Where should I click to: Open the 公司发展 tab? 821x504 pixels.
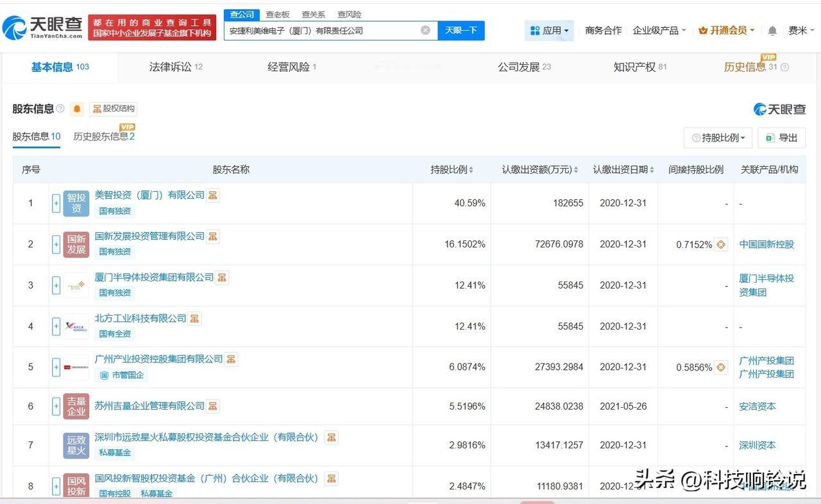point(524,67)
